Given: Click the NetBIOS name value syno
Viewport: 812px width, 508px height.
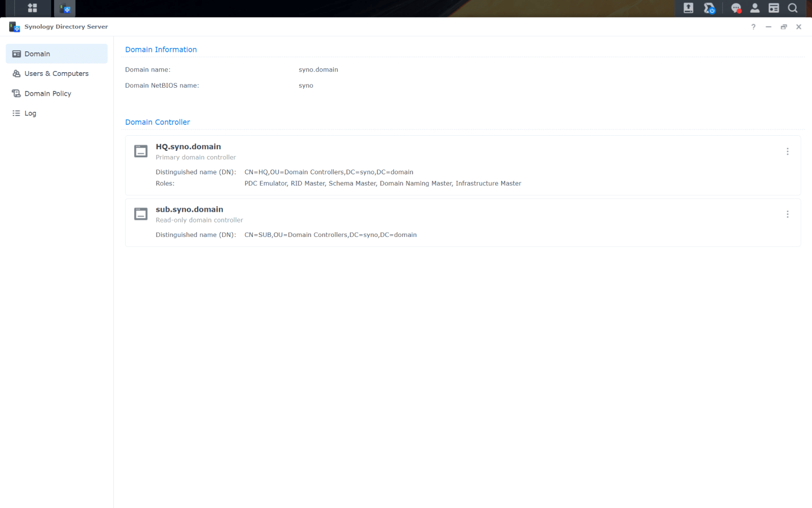Looking at the screenshot, I should pyautogui.click(x=306, y=86).
